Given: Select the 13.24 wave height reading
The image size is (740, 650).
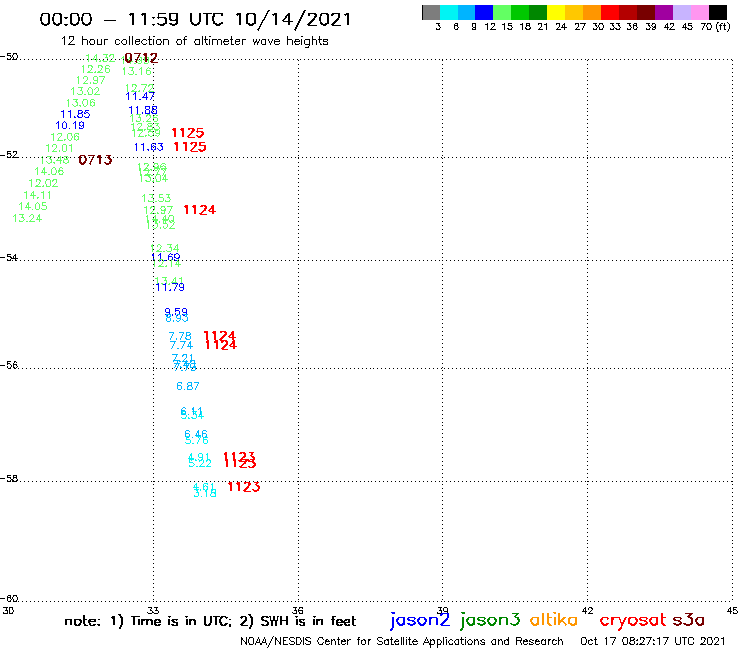Looking at the screenshot, I should coord(27,218).
